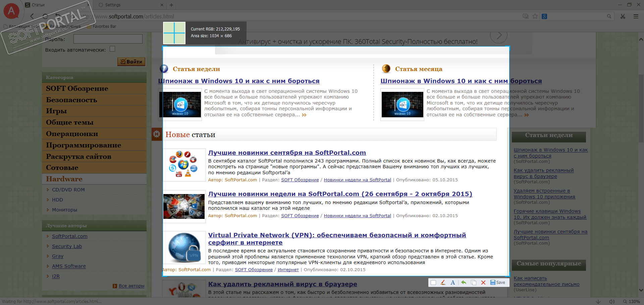Toggle the sound icon in status bar
This screenshot has height=305, width=644.
612,301
